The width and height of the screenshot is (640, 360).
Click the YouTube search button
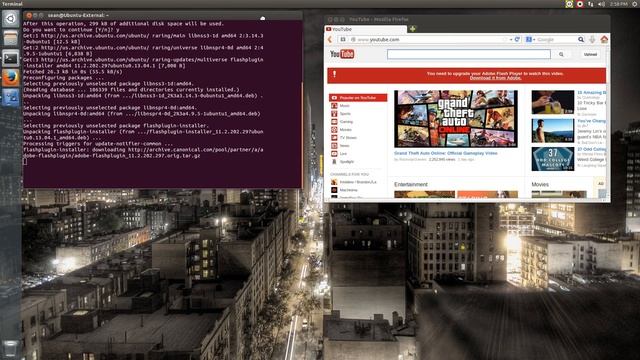click(x=561, y=54)
